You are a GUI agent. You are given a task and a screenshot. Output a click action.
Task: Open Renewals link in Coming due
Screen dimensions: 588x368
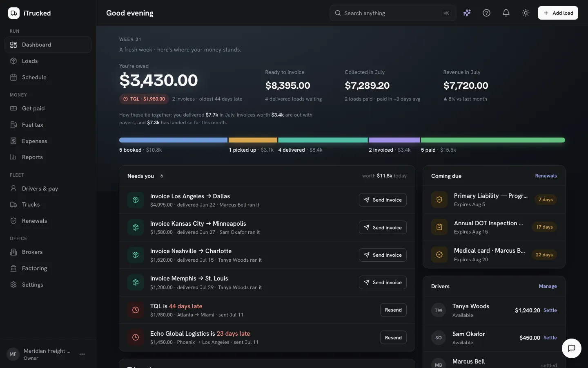tap(546, 176)
